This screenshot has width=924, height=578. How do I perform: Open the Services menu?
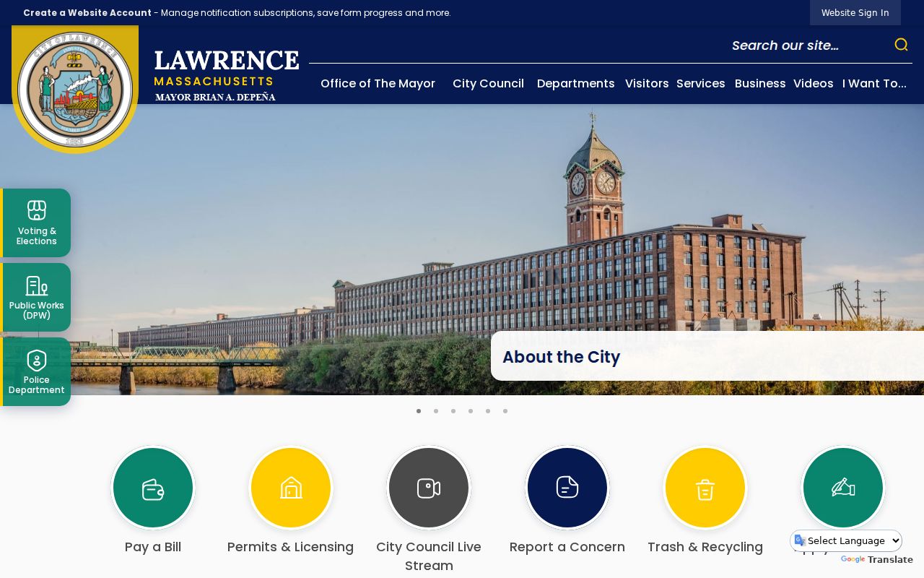(701, 83)
